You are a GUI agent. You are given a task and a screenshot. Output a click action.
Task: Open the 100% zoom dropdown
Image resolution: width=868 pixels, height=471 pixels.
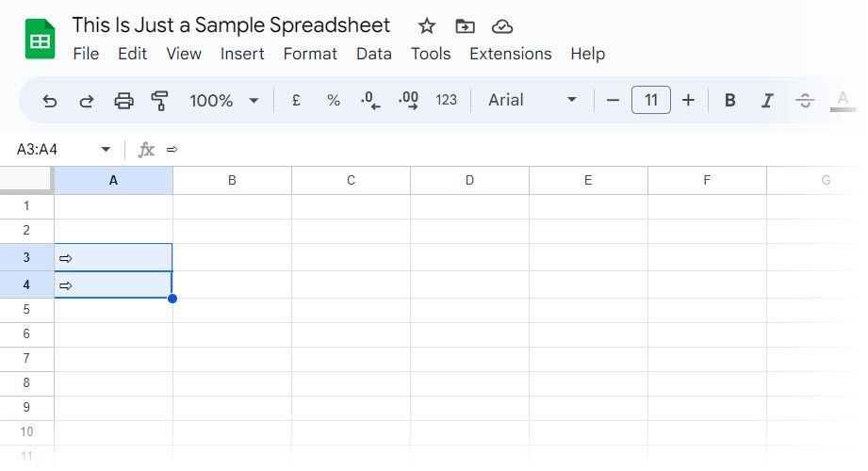tap(224, 101)
